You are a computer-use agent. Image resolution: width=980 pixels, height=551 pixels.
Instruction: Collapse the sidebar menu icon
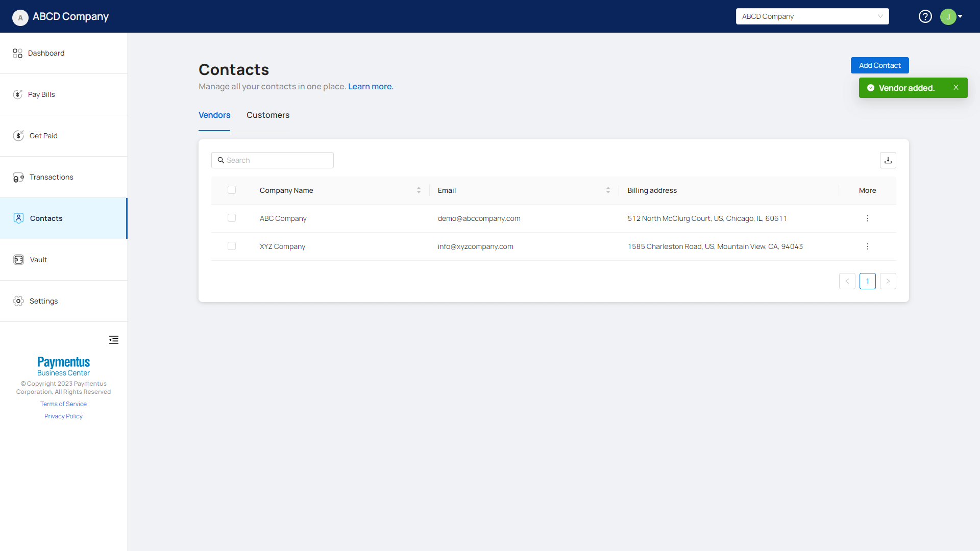tap(113, 340)
